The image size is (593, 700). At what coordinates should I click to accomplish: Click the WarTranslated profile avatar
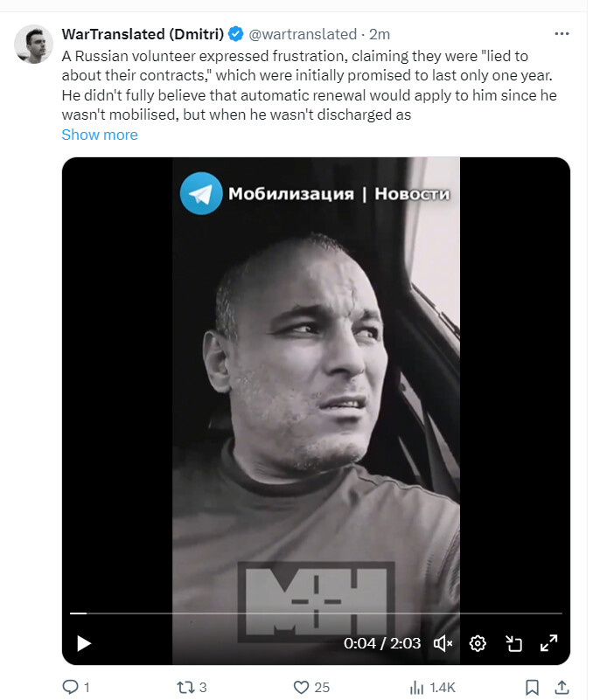(x=34, y=44)
